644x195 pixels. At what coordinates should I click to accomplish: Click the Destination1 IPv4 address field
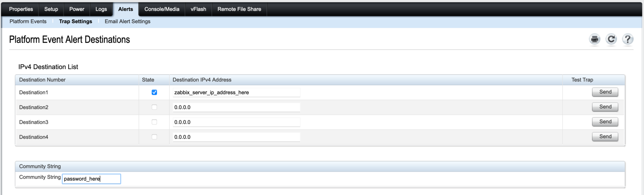point(236,92)
